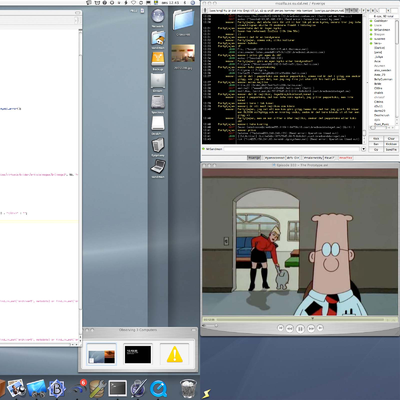Open the dropdown arrow beside the chat input

pos(363,149)
